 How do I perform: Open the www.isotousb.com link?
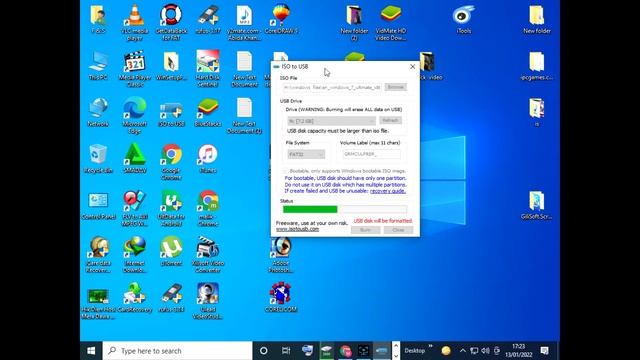[297, 229]
